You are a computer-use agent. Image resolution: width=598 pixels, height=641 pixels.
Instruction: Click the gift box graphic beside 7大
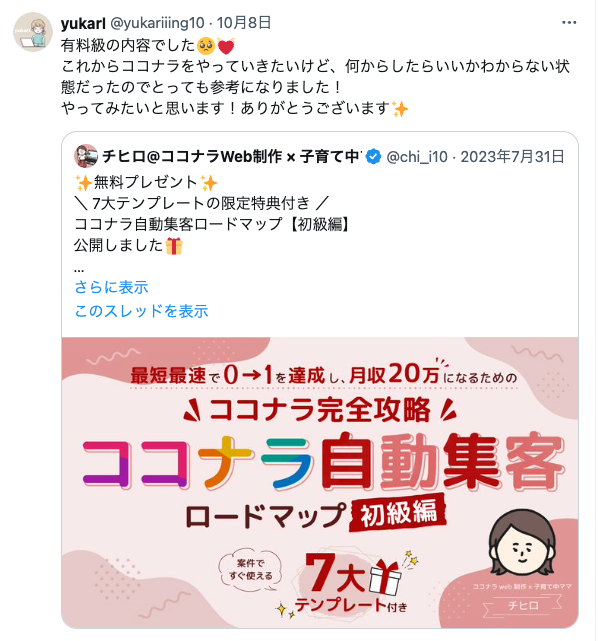pos(385,577)
